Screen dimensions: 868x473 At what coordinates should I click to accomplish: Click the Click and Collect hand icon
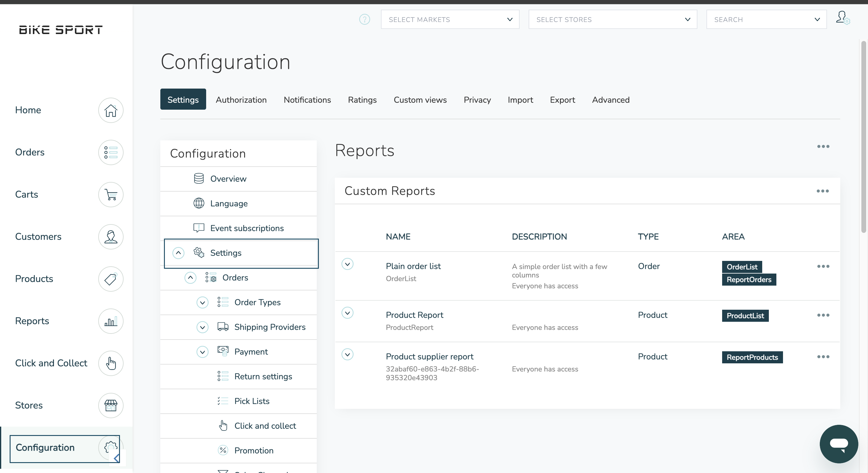[111, 363]
